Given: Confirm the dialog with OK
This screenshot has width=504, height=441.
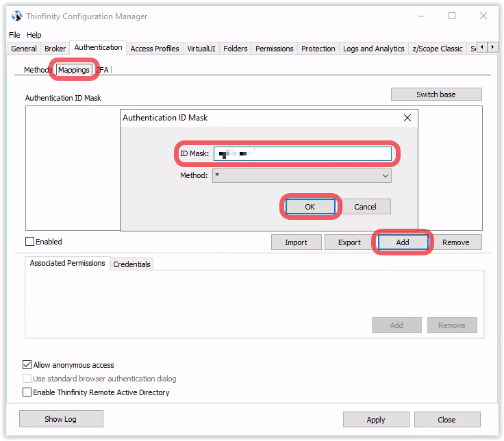Looking at the screenshot, I should click(310, 207).
